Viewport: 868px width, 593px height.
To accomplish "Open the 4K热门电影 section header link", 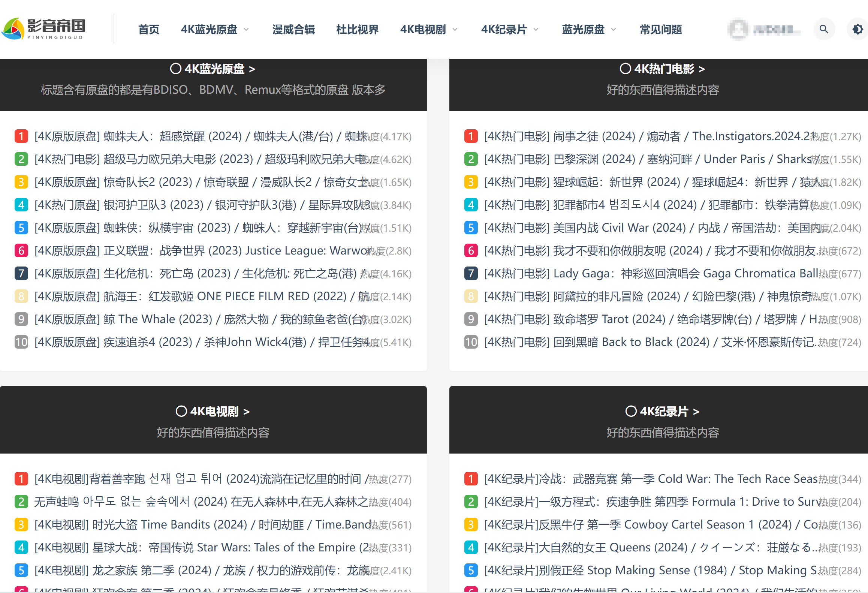I will click(x=670, y=69).
